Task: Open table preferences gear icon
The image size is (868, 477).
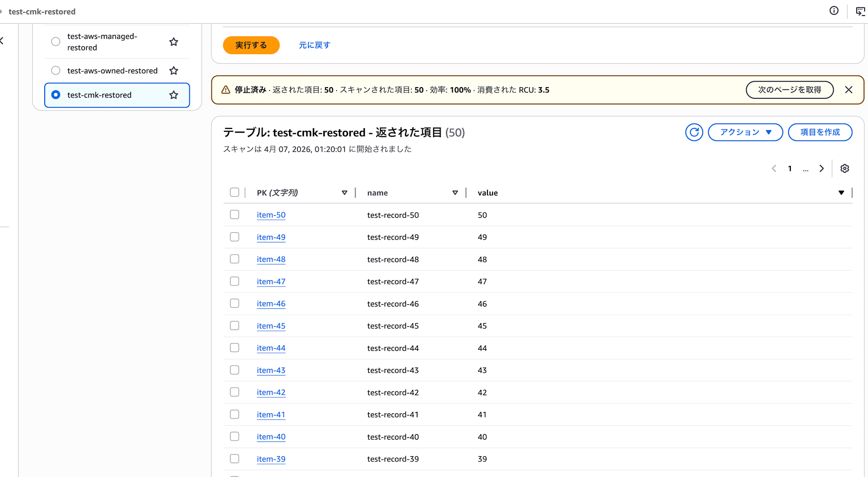Action: (844, 169)
